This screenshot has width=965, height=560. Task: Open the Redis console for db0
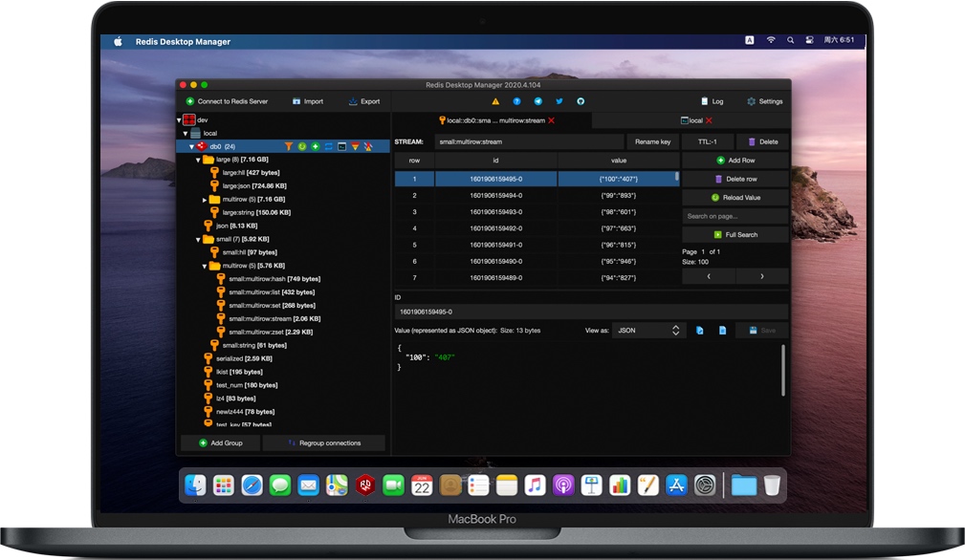pos(340,145)
